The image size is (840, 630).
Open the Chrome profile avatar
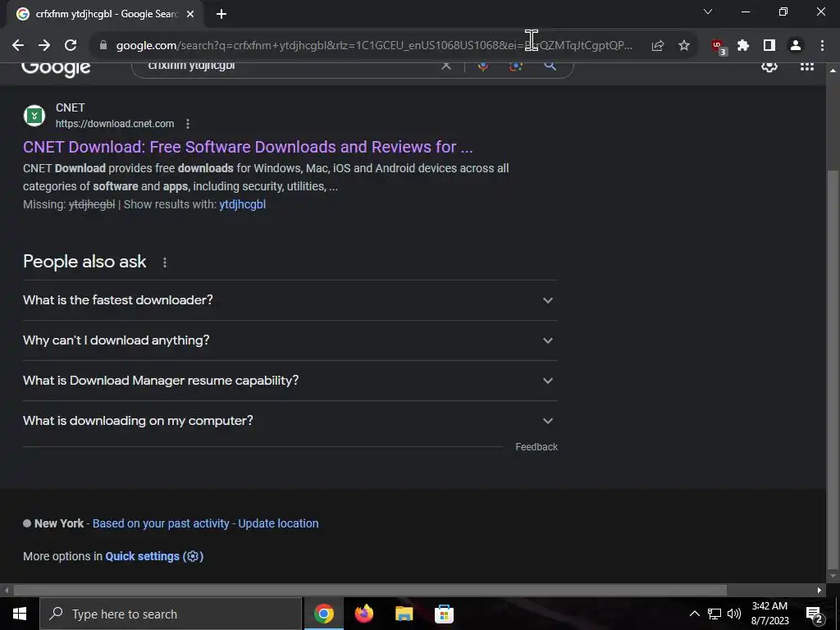click(796, 46)
